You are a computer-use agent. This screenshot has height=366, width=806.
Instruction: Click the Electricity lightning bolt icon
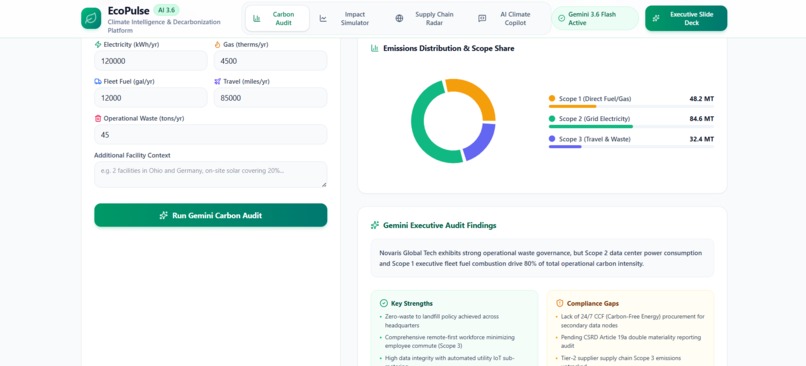tap(98, 45)
